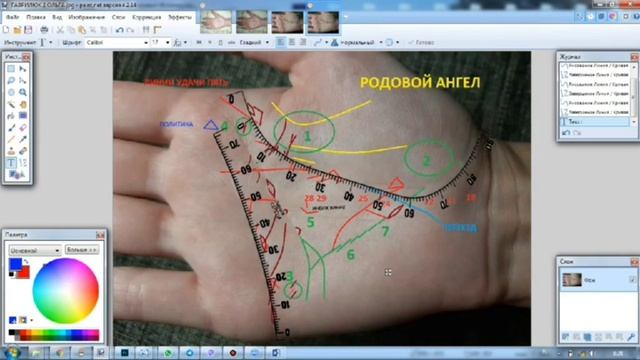Open the Эффекты menu
The image size is (640, 360).
click(180, 17)
